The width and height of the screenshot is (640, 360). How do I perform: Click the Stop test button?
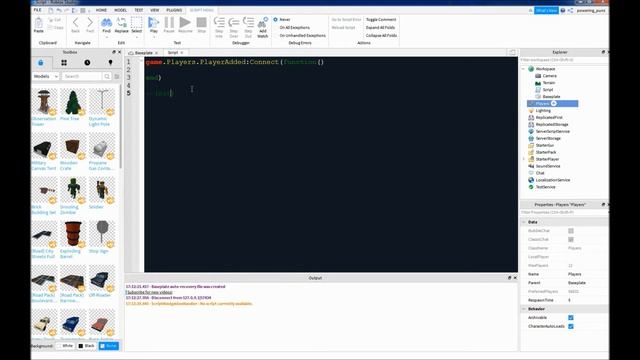[202, 22]
